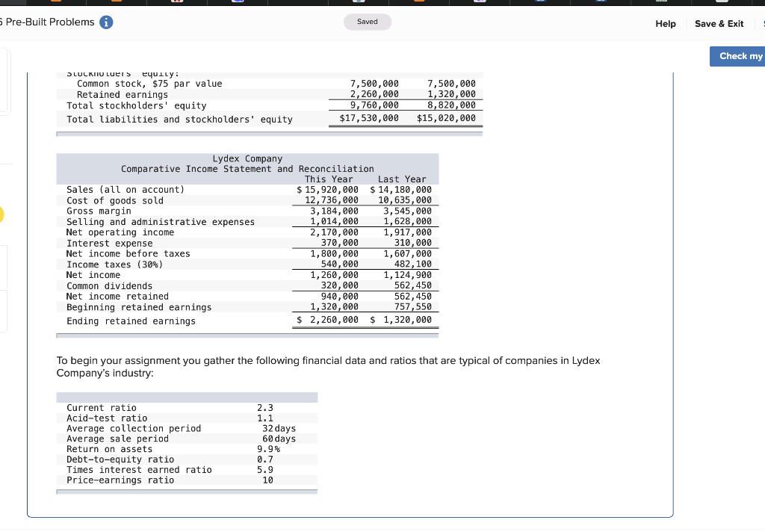Image resolution: width=765 pixels, height=532 pixels.
Task: Click the second orange favicon in the tab bar
Action: [x=117, y=2]
